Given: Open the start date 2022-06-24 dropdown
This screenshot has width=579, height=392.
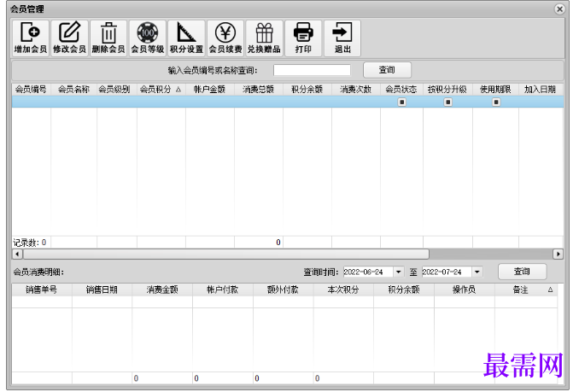Looking at the screenshot, I should (x=399, y=272).
